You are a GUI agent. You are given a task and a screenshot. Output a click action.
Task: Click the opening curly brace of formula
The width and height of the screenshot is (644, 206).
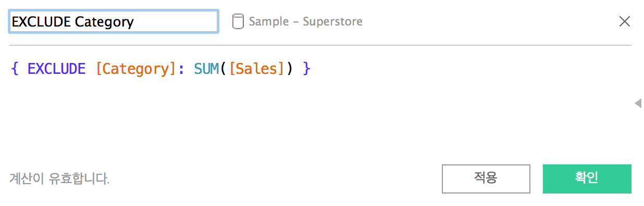15,69
